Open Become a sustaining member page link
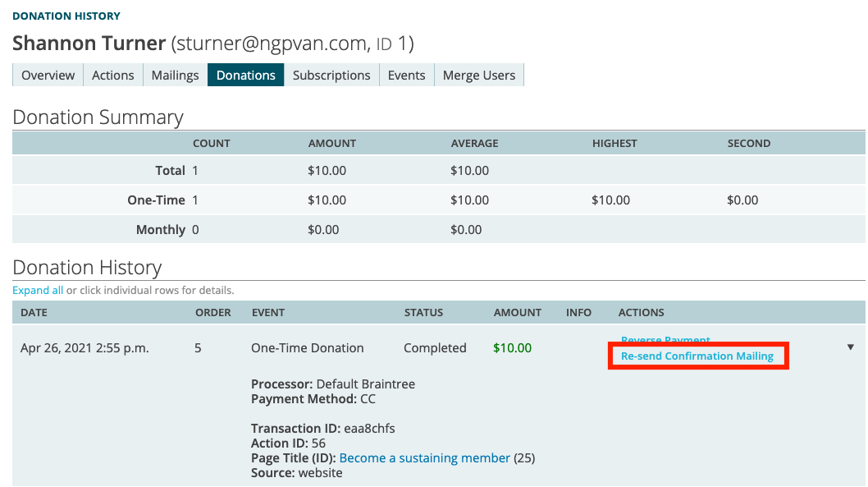The image size is (868, 487). pos(425,458)
